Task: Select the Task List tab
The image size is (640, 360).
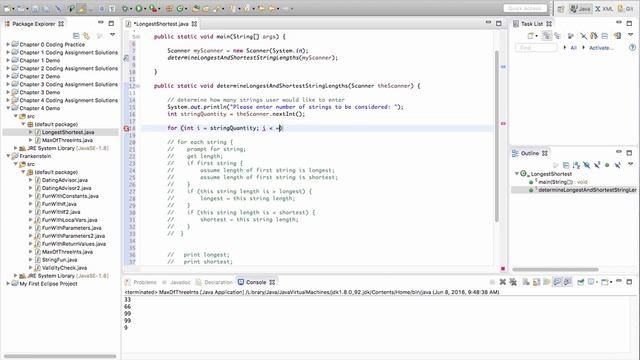Action: pos(532,24)
